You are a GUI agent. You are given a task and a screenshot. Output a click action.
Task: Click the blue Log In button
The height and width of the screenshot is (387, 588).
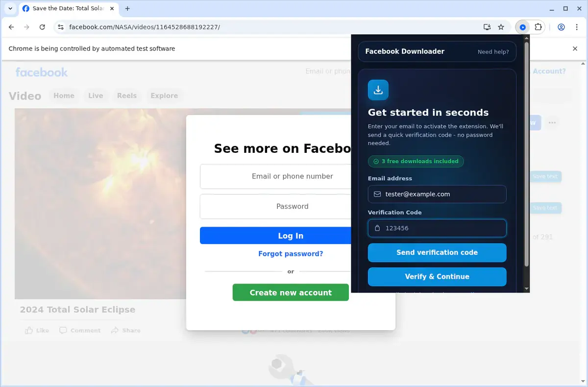(x=276, y=236)
